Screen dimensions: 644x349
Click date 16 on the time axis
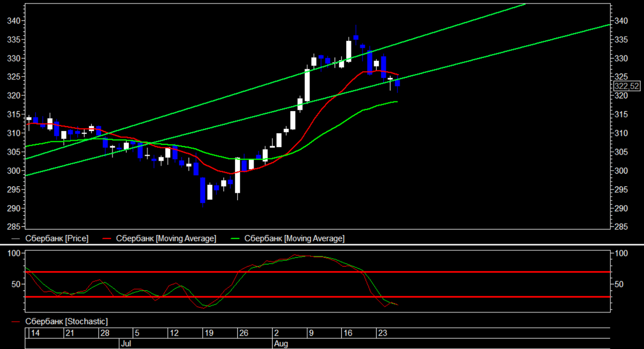point(347,333)
